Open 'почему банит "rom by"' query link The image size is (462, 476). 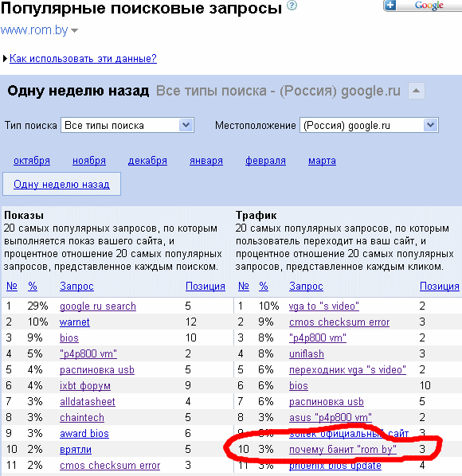[x=343, y=450]
